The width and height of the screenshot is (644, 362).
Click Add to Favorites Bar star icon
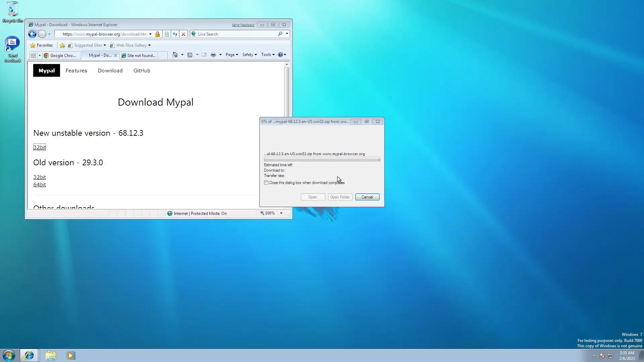62,45
